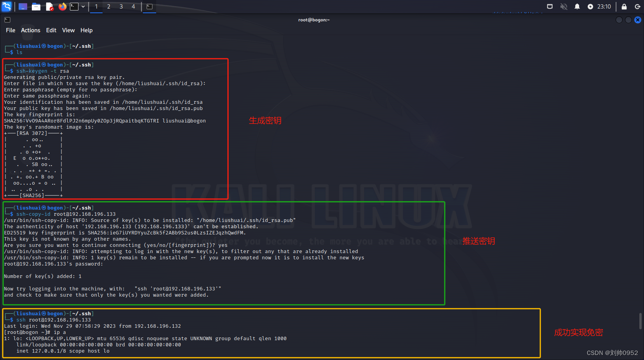The width and height of the screenshot is (644, 360).
Task: Open the Actions menu
Action: (31, 30)
